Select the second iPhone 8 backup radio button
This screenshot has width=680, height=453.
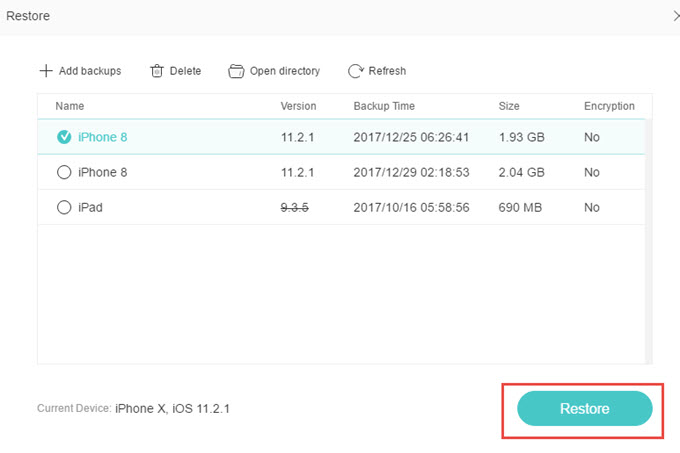[x=64, y=172]
